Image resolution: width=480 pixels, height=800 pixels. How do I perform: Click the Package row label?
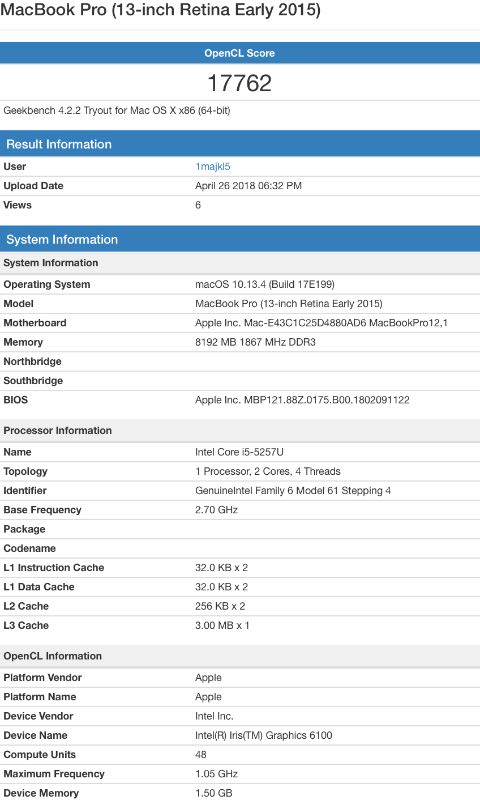point(24,529)
